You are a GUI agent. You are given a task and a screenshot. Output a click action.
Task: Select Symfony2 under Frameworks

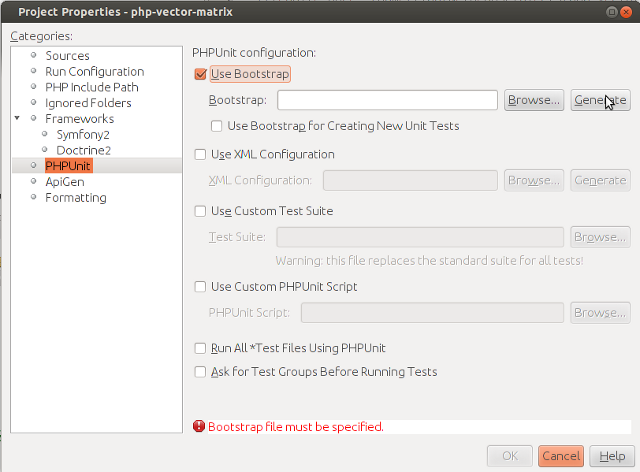83,134
